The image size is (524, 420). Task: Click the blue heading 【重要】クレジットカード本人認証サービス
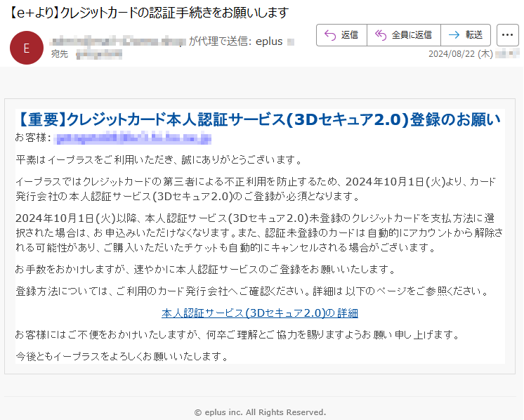click(x=258, y=119)
